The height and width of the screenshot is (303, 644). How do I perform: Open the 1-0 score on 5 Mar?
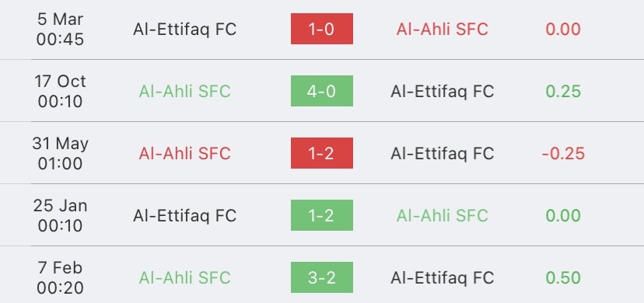[x=321, y=29]
